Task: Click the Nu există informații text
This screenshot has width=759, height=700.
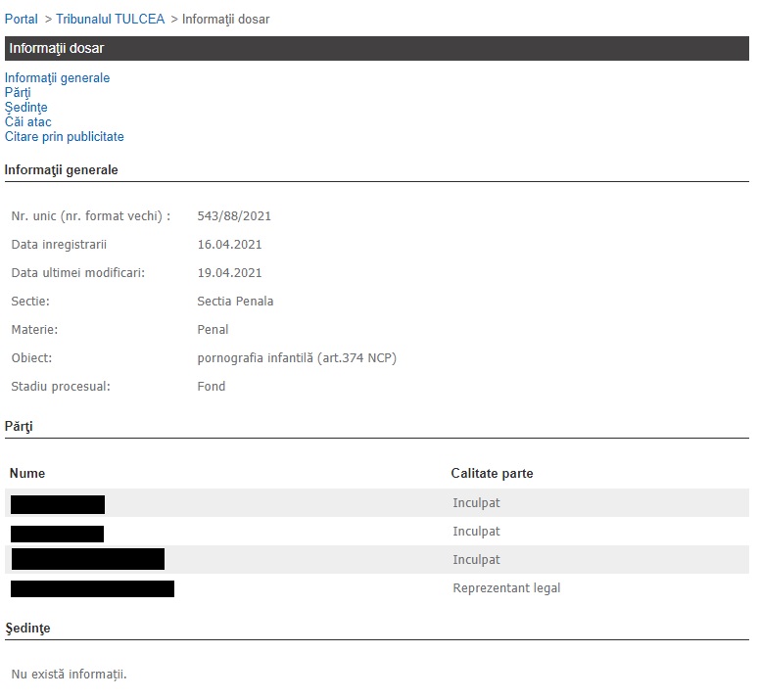Action: click(69, 675)
